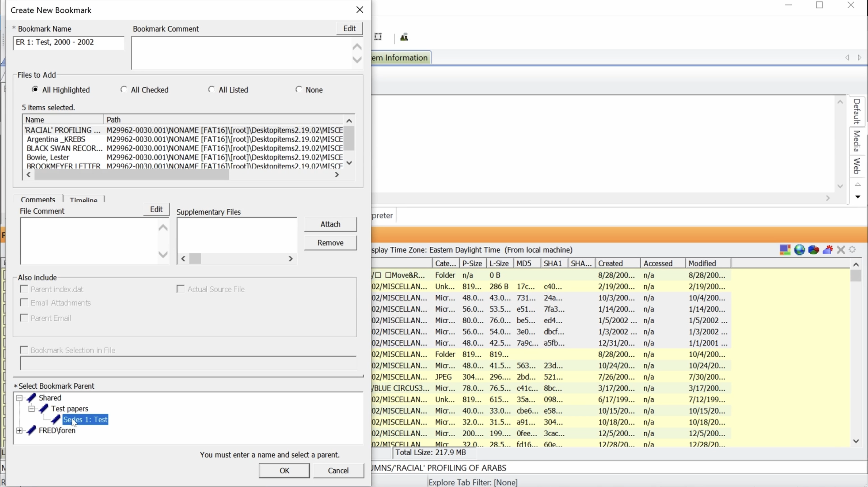This screenshot has height=487, width=868.
Task: Click the dotted circle icon in file list toolbar
Action: pos(852,250)
